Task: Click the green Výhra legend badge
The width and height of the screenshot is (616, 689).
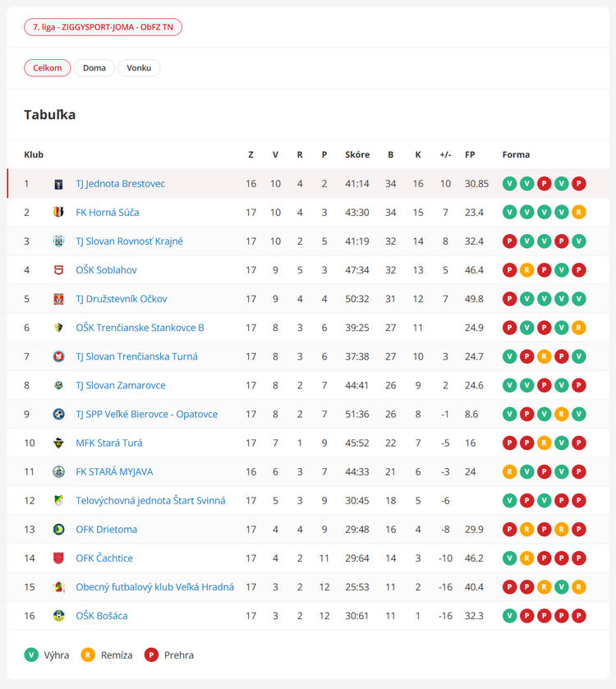Action: coord(31,655)
